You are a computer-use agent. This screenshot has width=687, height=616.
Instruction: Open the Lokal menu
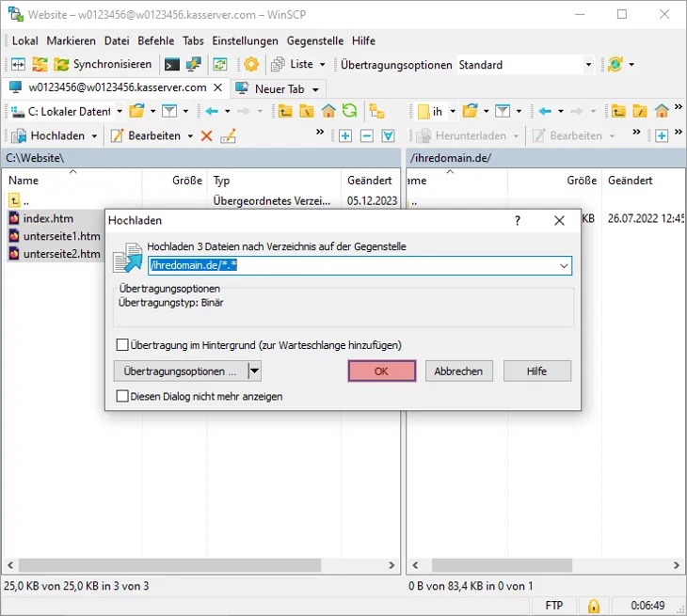(25, 40)
